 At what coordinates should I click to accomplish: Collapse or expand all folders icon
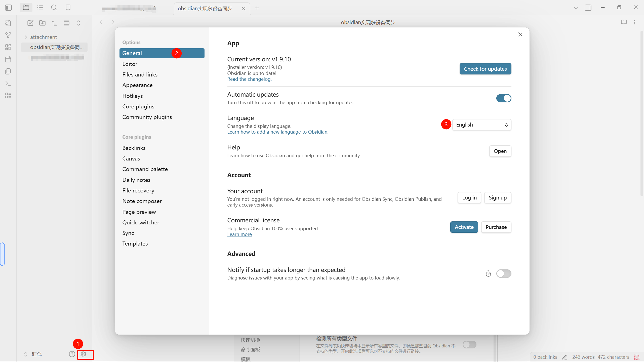(x=78, y=23)
